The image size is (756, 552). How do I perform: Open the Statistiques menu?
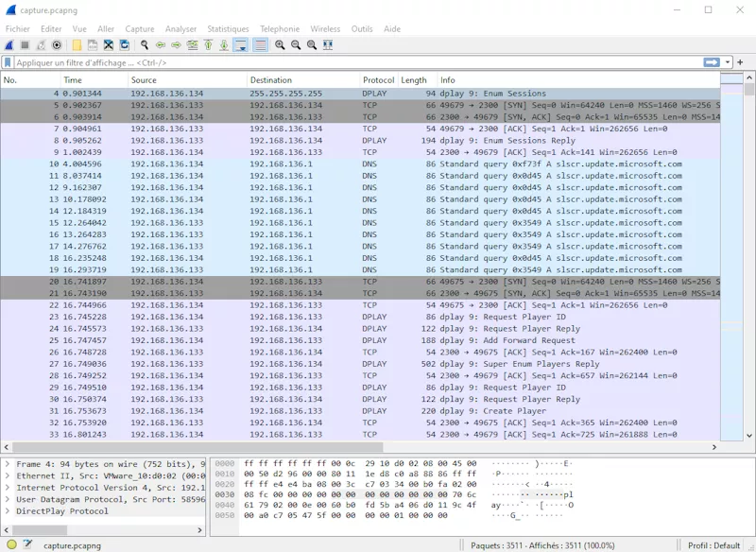(x=228, y=29)
